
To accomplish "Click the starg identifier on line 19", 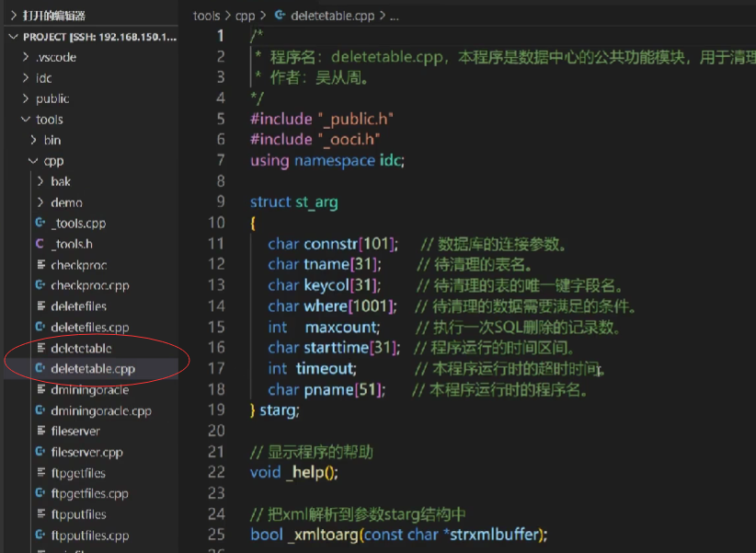I will [x=278, y=410].
